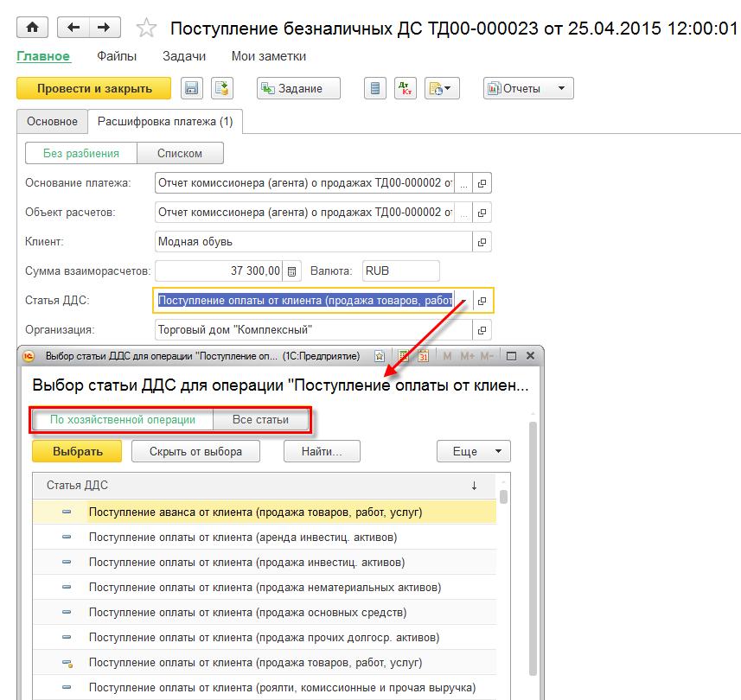Choose Объект расчетов via ellipsis button
741x700 pixels.
click(463, 213)
